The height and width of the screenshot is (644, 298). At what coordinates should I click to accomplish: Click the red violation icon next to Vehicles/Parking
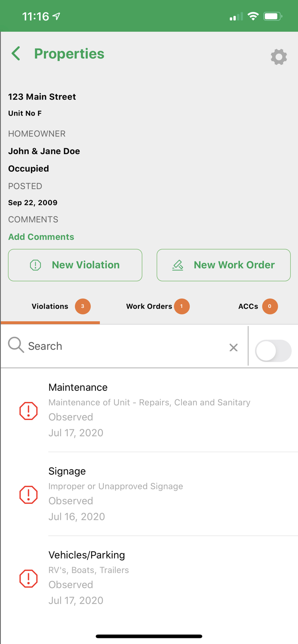coord(28,578)
